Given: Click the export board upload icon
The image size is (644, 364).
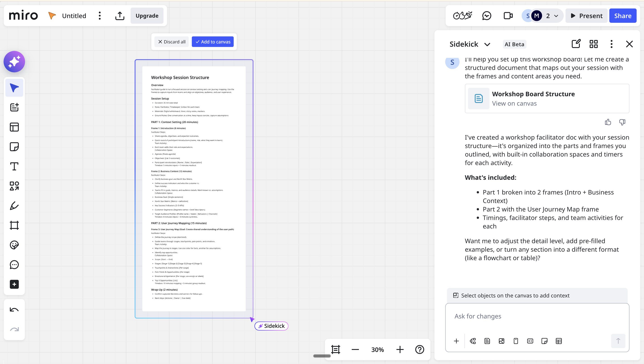Looking at the screenshot, I should click(x=120, y=16).
